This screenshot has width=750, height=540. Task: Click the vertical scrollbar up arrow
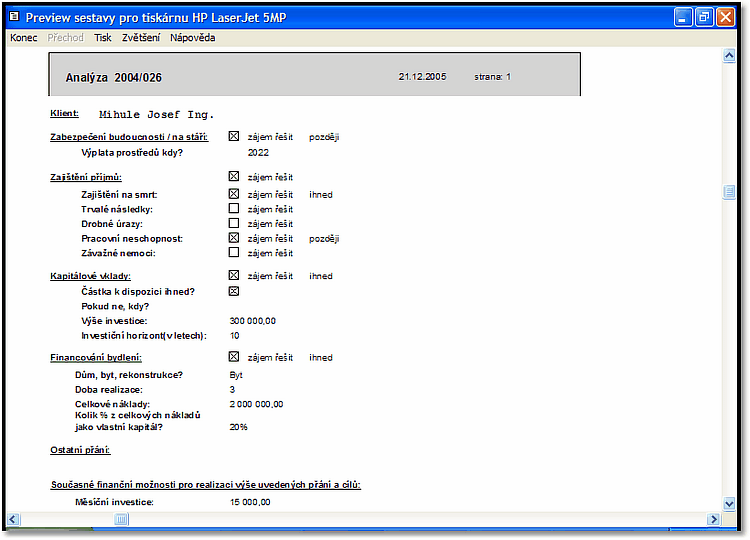(729, 56)
